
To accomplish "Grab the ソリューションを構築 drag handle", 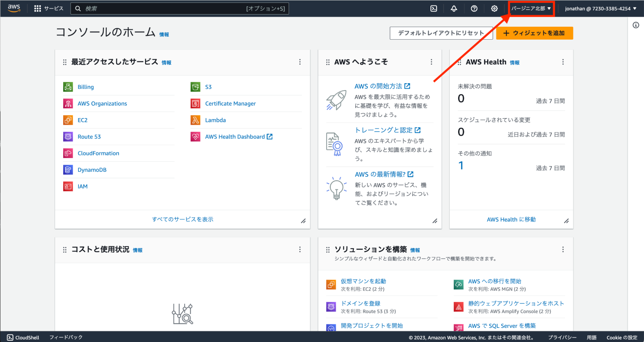I will pyautogui.click(x=328, y=250).
